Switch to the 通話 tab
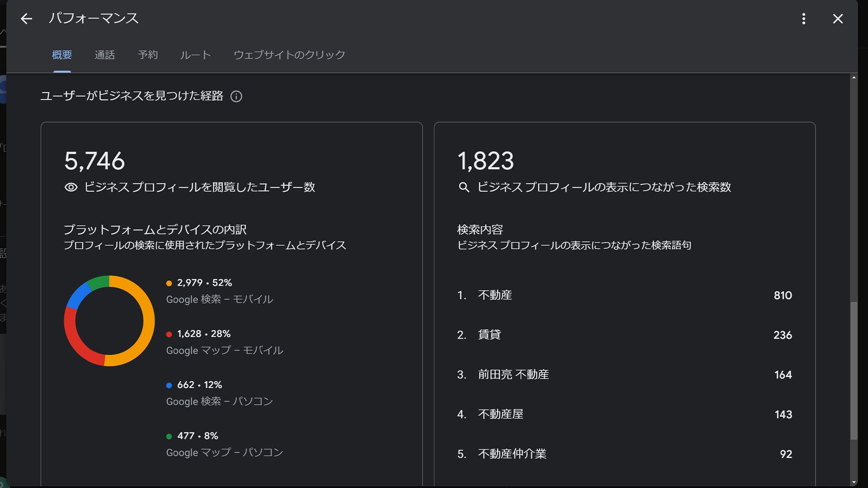The width and height of the screenshot is (868, 488). (104, 55)
